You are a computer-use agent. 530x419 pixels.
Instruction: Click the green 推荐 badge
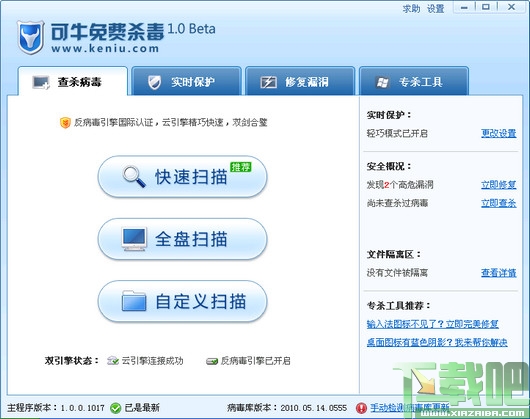241,167
